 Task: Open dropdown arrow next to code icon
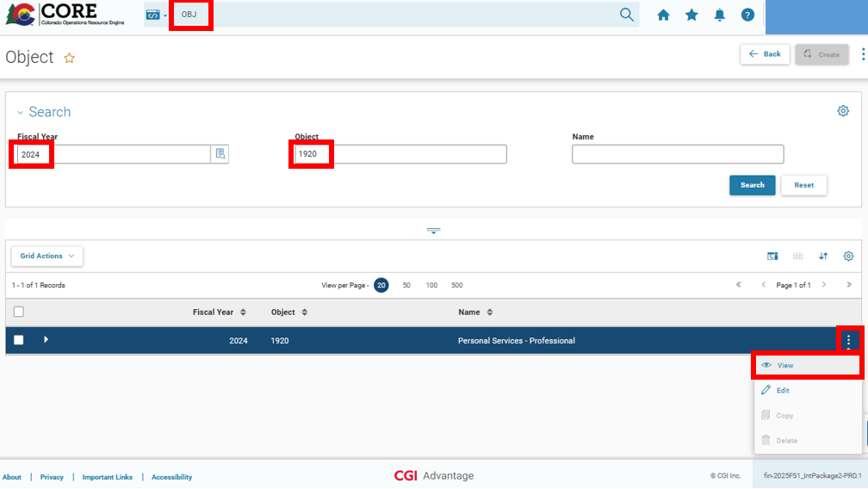(165, 15)
